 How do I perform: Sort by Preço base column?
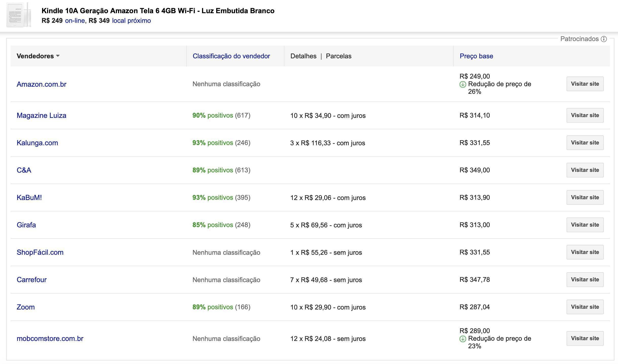pos(476,56)
